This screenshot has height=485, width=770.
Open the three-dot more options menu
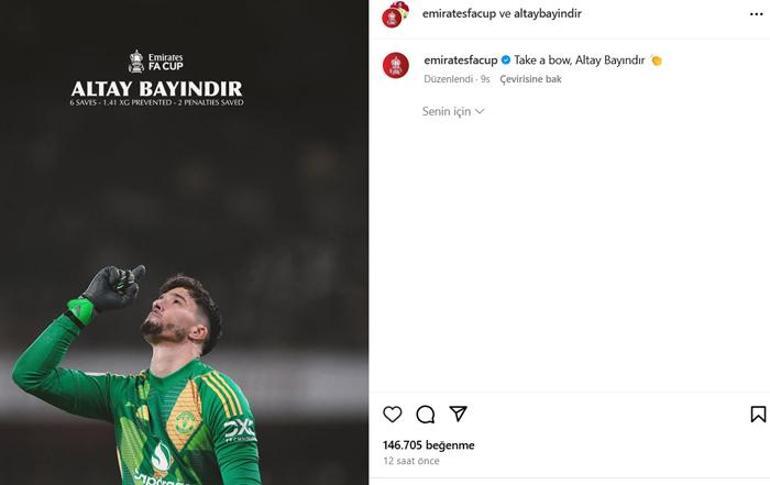pos(756,14)
